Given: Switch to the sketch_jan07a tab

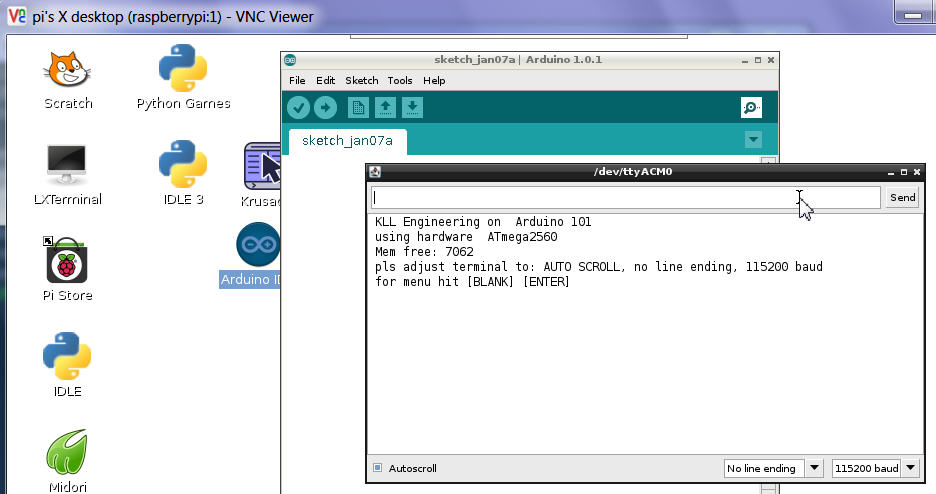Looking at the screenshot, I should (347, 141).
